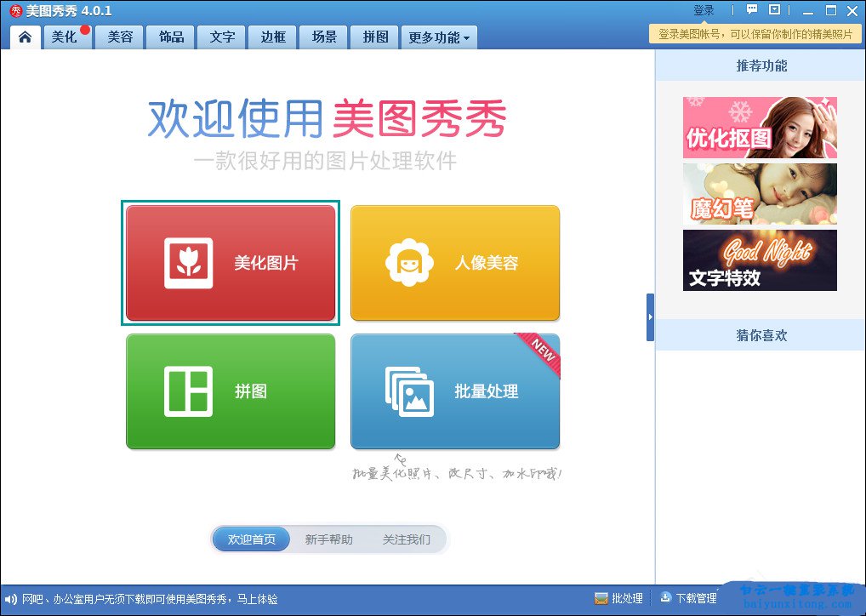The width and height of the screenshot is (866, 616).
Task: Expand the 更多功能 dropdown
Action: pyautogui.click(x=439, y=37)
